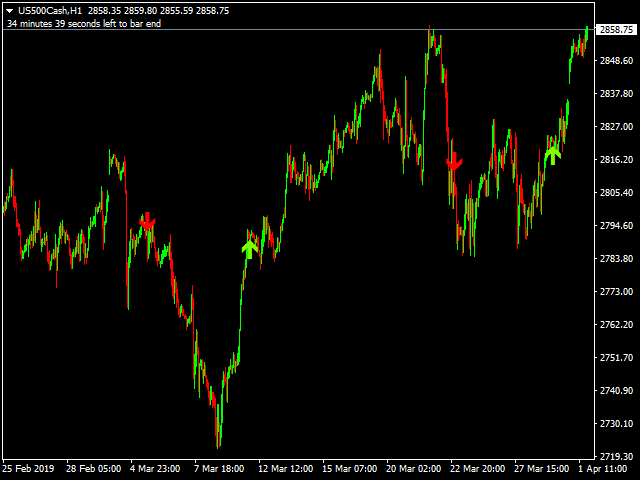
Task: Click the 2848.60 price scale label
Action: point(616,61)
